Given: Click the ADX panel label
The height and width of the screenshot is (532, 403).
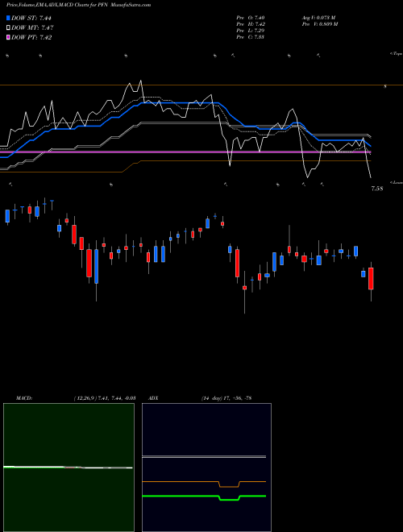Looking at the screenshot, I should [x=153, y=398].
